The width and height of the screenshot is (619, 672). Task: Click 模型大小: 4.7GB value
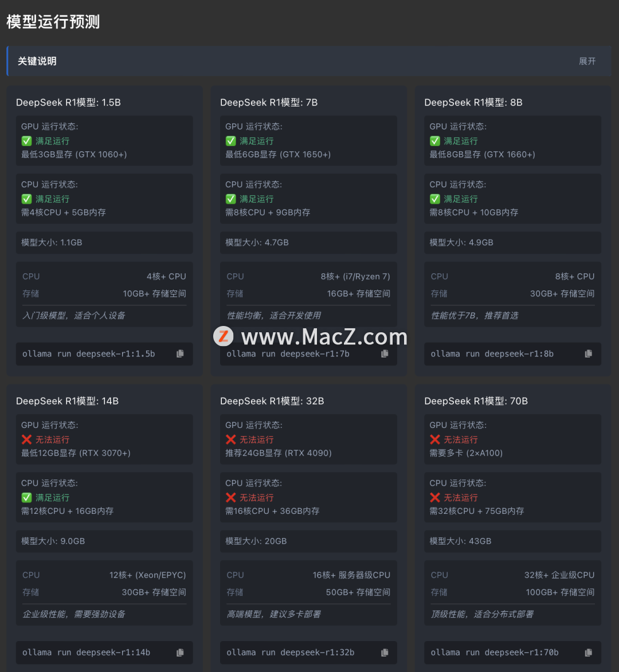tap(257, 242)
